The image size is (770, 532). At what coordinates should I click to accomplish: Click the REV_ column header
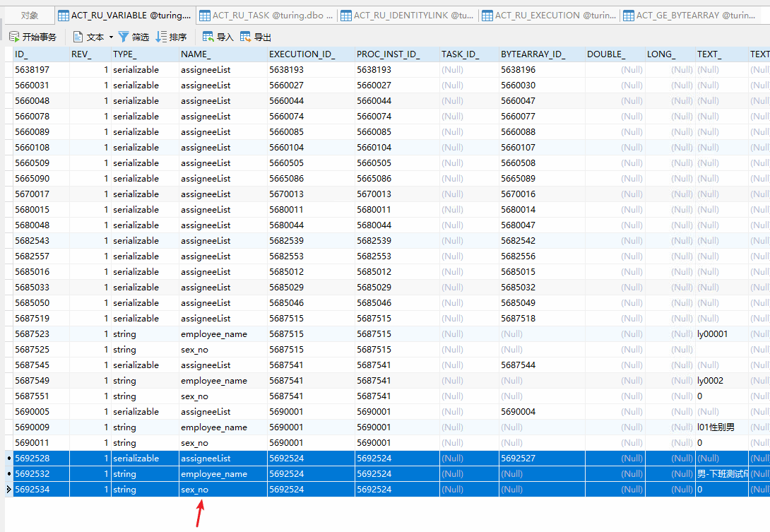coord(90,54)
